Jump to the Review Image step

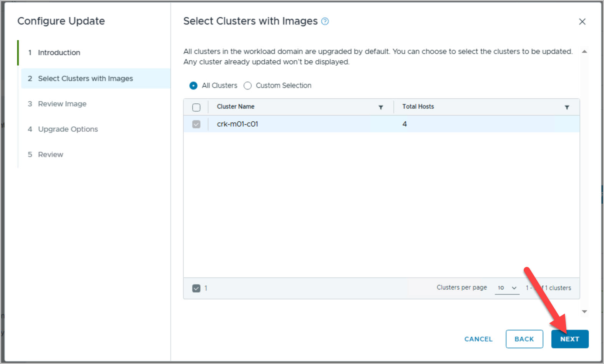(62, 104)
